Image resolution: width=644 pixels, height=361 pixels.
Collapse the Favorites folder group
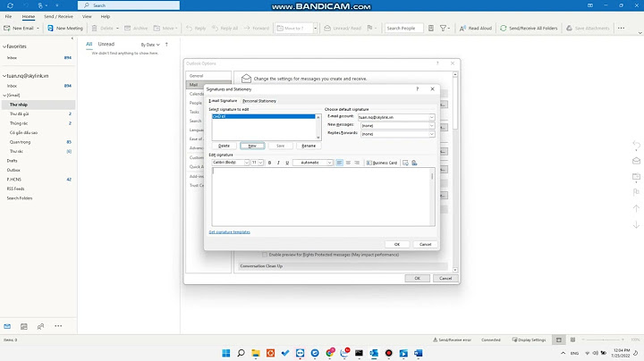[x=4, y=46]
